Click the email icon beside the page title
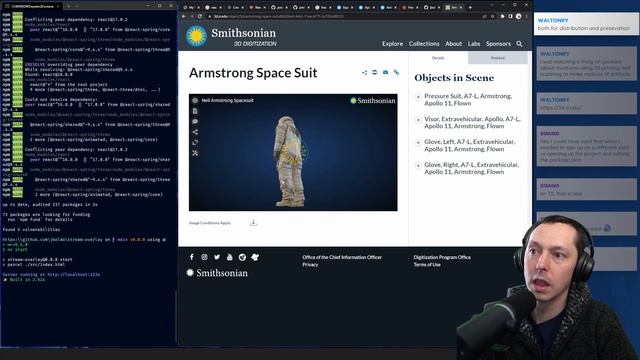This screenshot has width=640, height=360. tap(385, 72)
